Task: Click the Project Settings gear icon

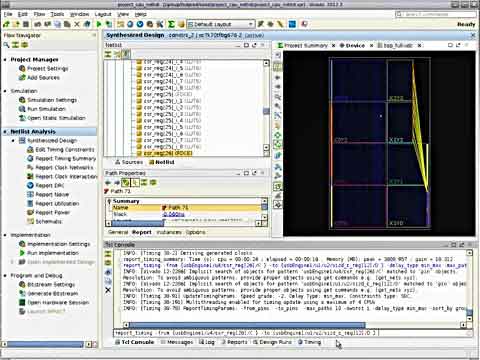Action: [x=22, y=68]
